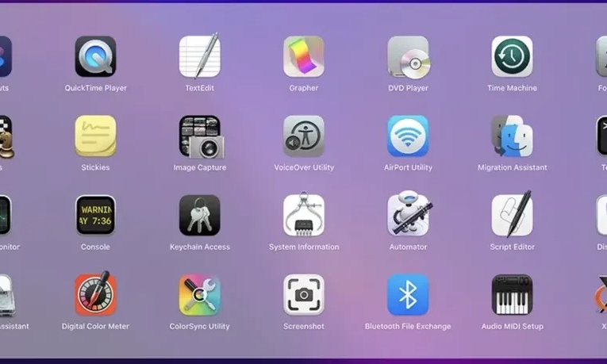Click the 'Bluetooth File Exchange' text label
Viewport: 607px width, 364px height.
point(408,326)
